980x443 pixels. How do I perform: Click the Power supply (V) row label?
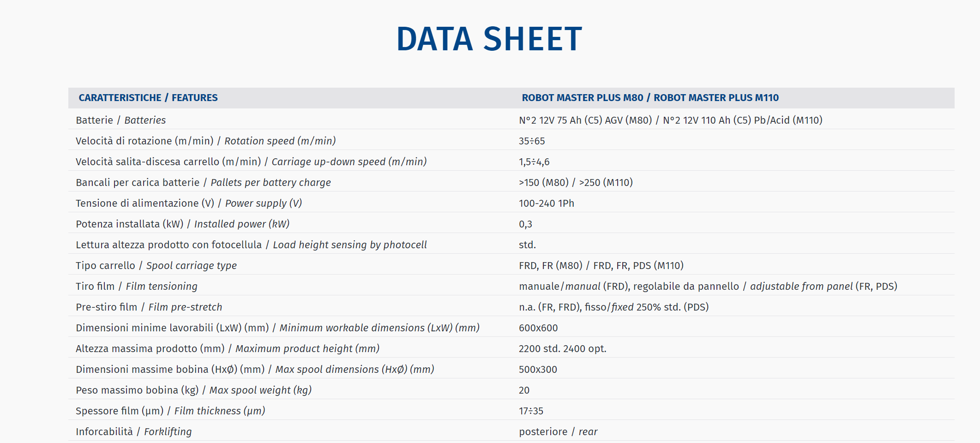point(189,203)
